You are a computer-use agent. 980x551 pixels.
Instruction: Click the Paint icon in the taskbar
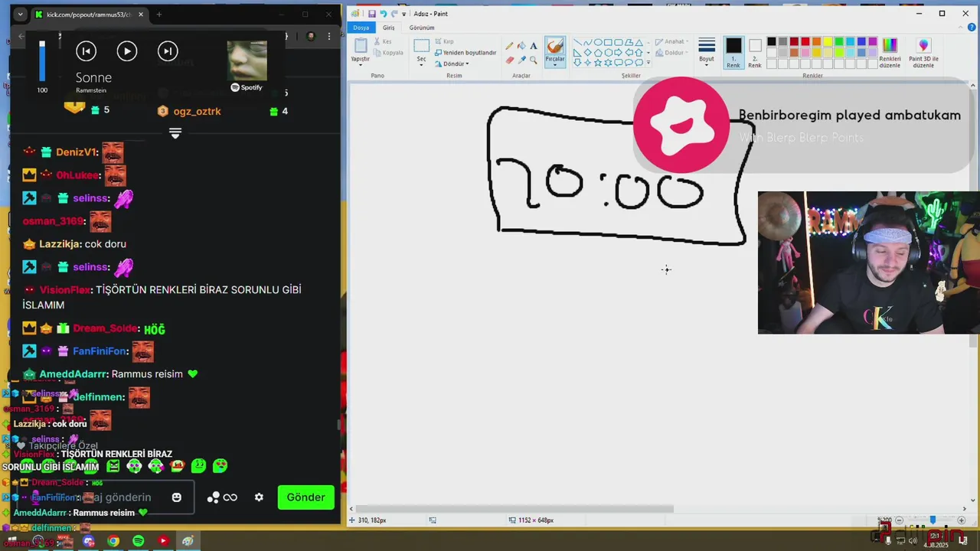point(188,541)
